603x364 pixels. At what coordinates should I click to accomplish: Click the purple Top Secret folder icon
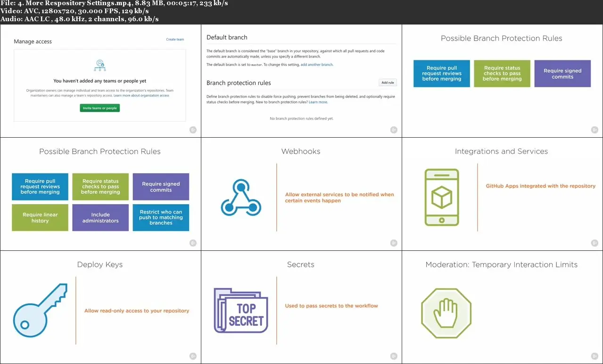point(241,310)
